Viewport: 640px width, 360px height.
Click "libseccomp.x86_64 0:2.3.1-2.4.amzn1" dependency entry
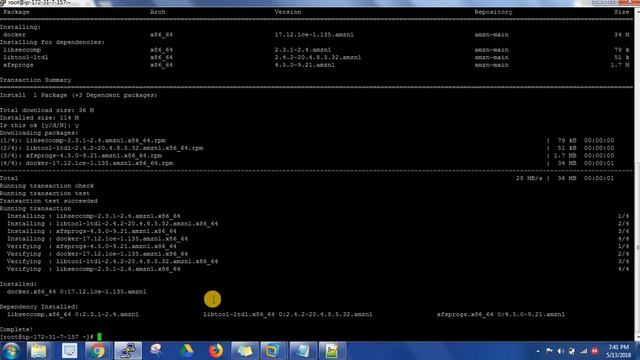click(73, 314)
